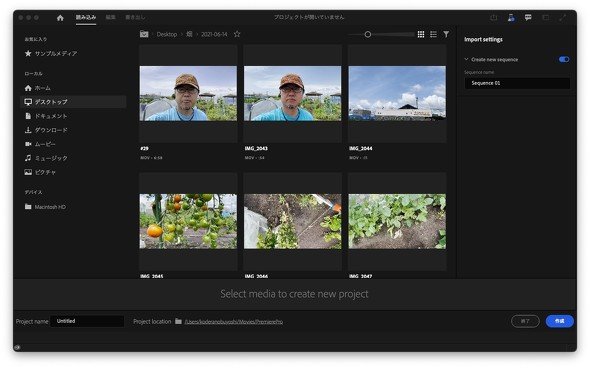
Task: Collapse the Create new sequence section
Action: click(467, 59)
